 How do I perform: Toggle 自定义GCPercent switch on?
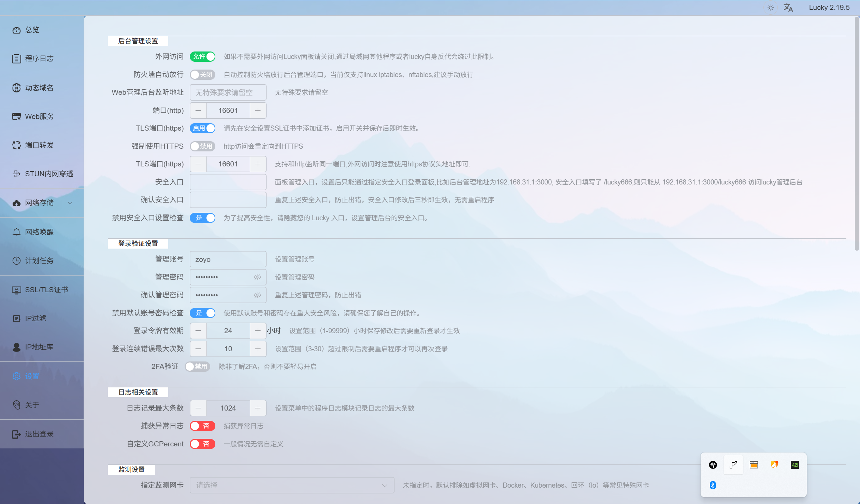pos(202,444)
